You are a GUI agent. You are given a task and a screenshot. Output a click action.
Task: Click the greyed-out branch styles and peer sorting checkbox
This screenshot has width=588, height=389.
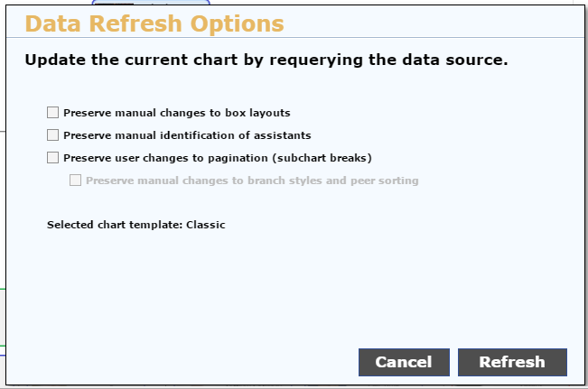click(x=76, y=181)
